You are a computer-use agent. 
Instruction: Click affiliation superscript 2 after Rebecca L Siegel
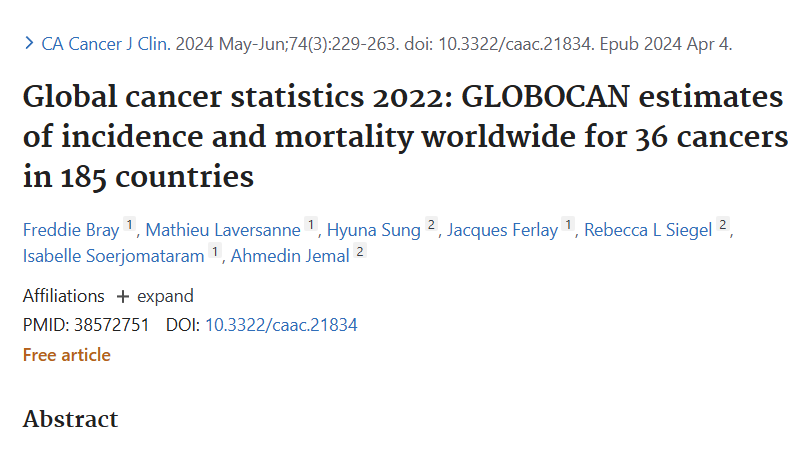click(x=723, y=225)
